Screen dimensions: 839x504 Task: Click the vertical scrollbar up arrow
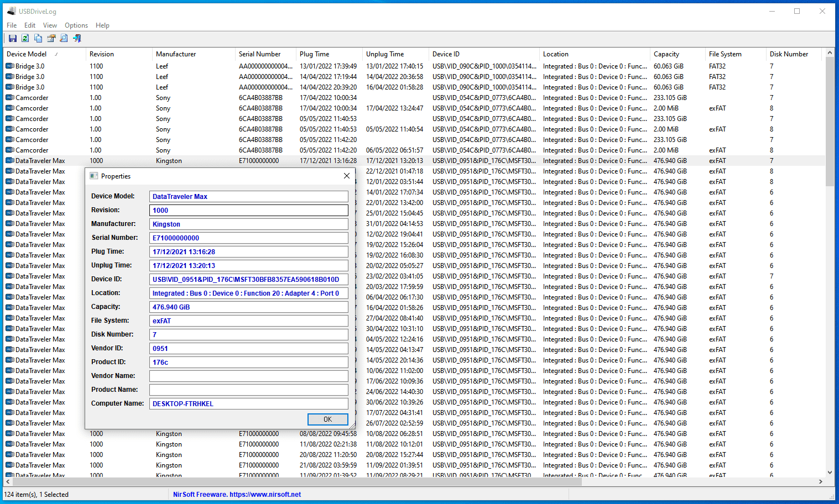point(830,53)
